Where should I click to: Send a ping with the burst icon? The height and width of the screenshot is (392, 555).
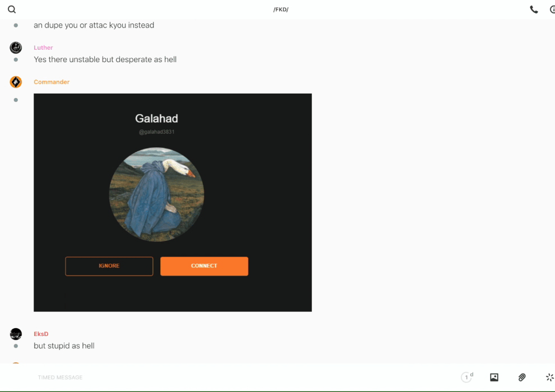(549, 377)
